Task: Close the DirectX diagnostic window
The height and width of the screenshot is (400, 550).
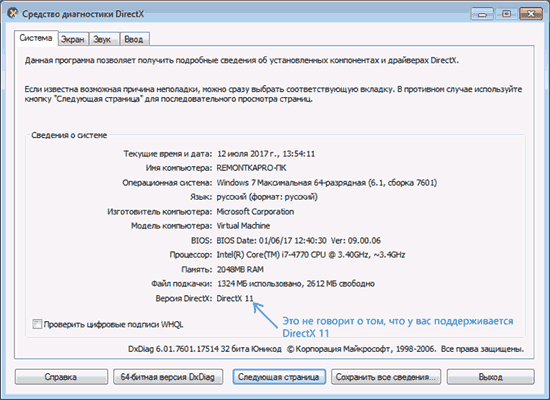Action: (531, 14)
